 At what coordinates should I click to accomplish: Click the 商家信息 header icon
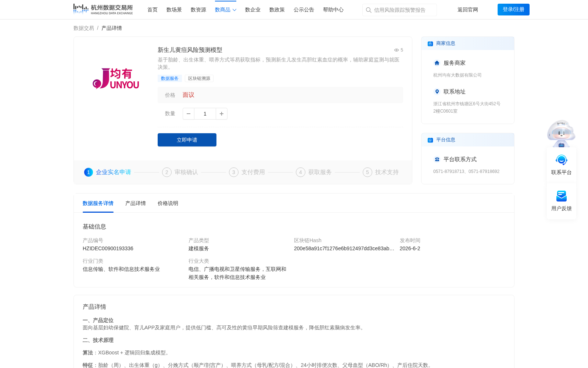430,43
